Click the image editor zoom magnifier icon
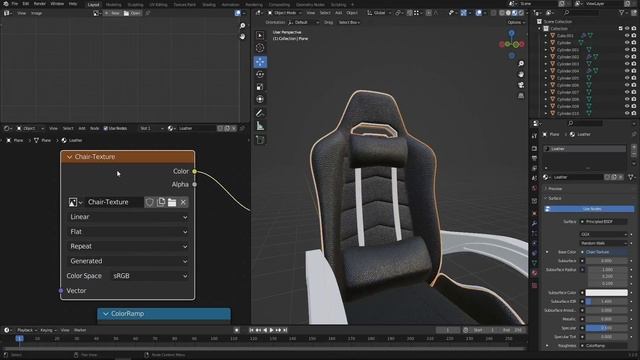The width and height of the screenshot is (640, 360). [x=242, y=26]
